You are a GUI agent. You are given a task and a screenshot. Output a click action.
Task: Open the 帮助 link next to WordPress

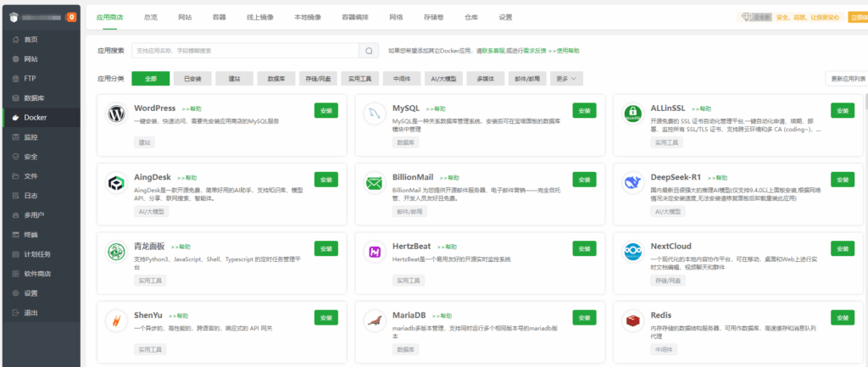coord(192,109)
